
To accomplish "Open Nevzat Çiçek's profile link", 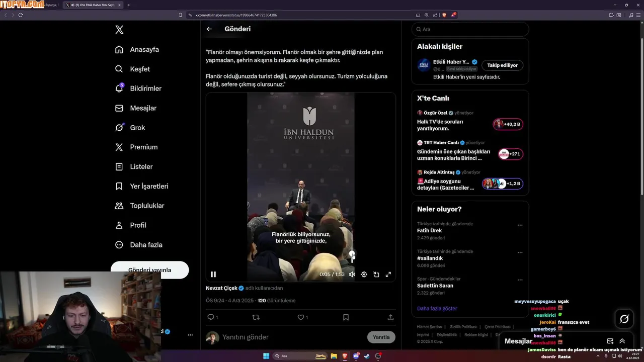I will 221,288.
